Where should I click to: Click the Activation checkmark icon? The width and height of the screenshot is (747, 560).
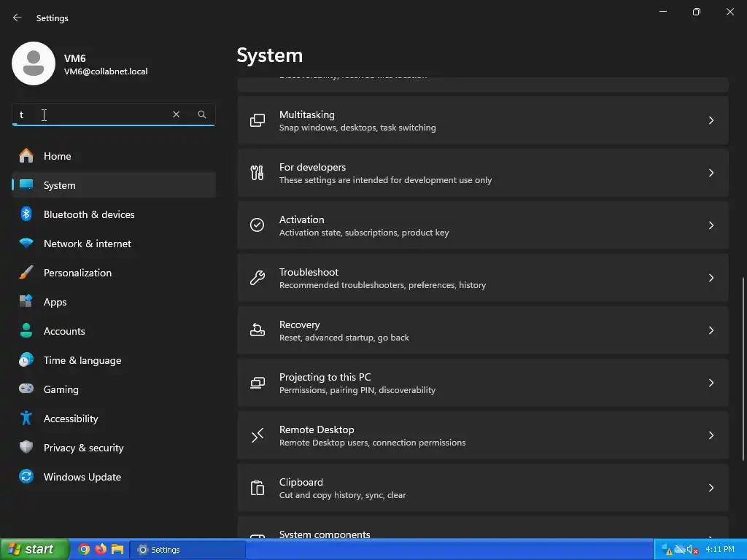coord(258,225)
